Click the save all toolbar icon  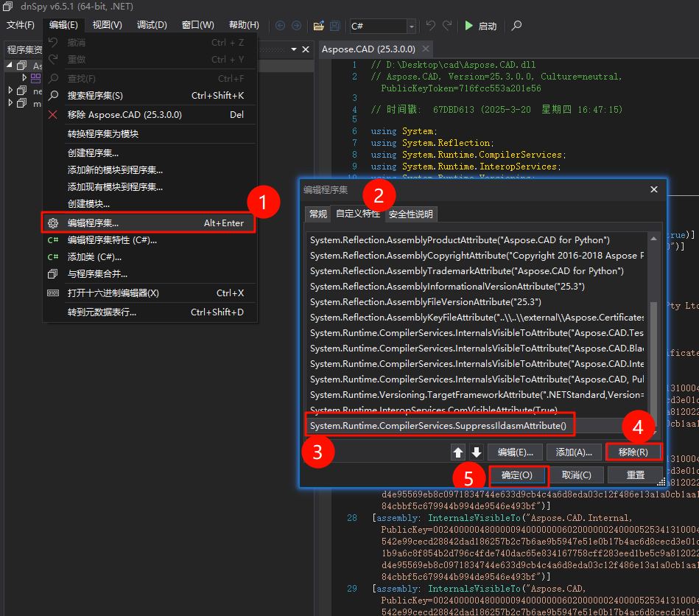pos(335,26)
